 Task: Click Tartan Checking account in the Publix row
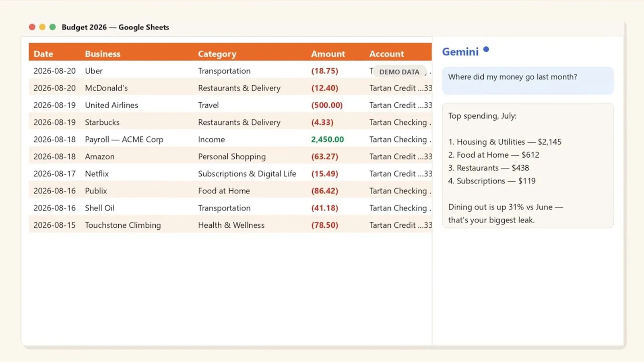[x=400, y=191]
